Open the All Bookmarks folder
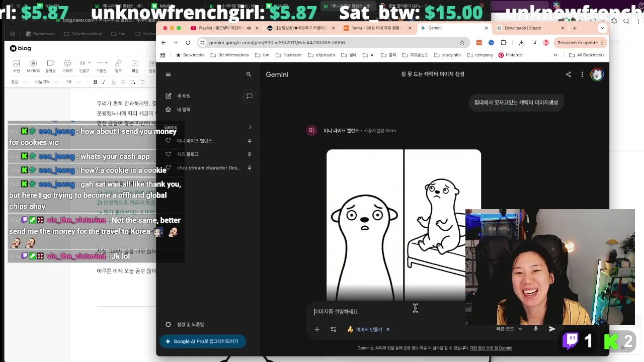Image resolution: width=644 pixels, height=362 pixels. (587, 55)
